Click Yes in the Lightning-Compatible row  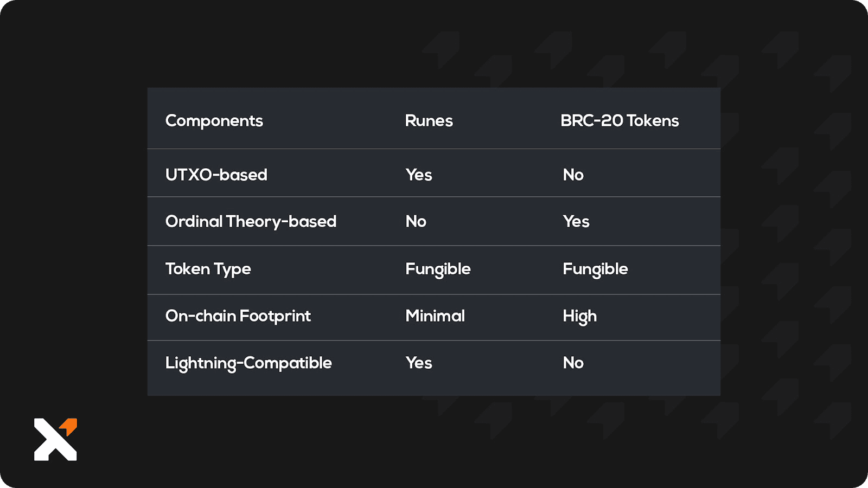(419, 363)
